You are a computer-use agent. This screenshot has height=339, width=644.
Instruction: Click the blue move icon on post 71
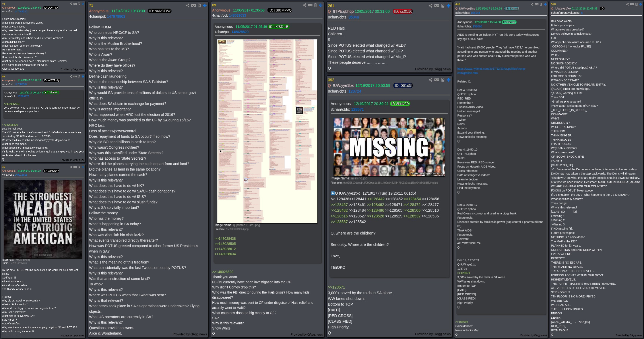[205, 5]
